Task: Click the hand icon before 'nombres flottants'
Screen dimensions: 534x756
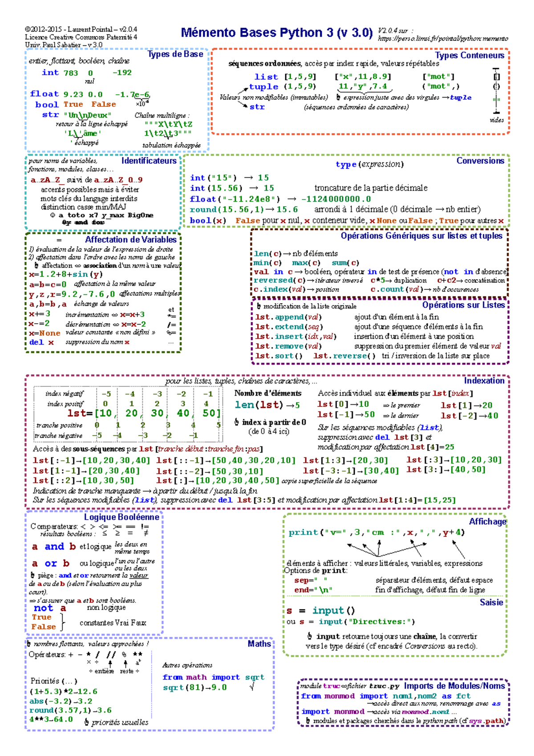Action: pyautogui.click(x=29, y=644)
